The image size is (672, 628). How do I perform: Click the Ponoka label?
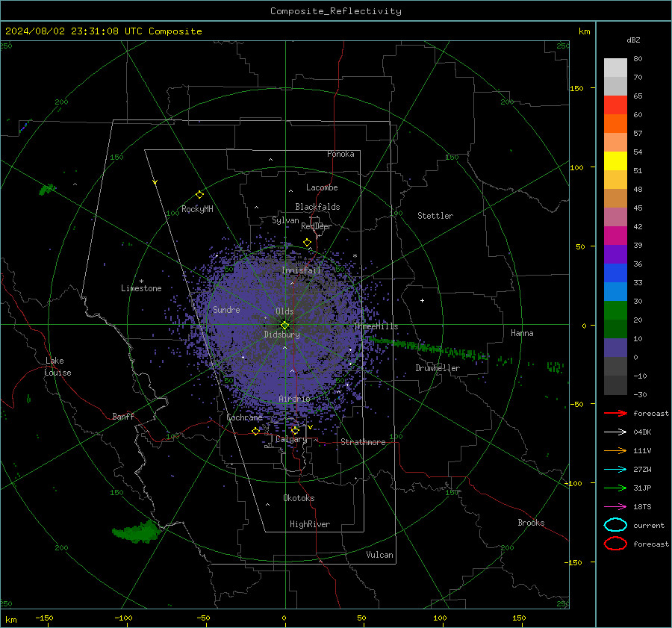pyautogui.click(x=340, y=154)
